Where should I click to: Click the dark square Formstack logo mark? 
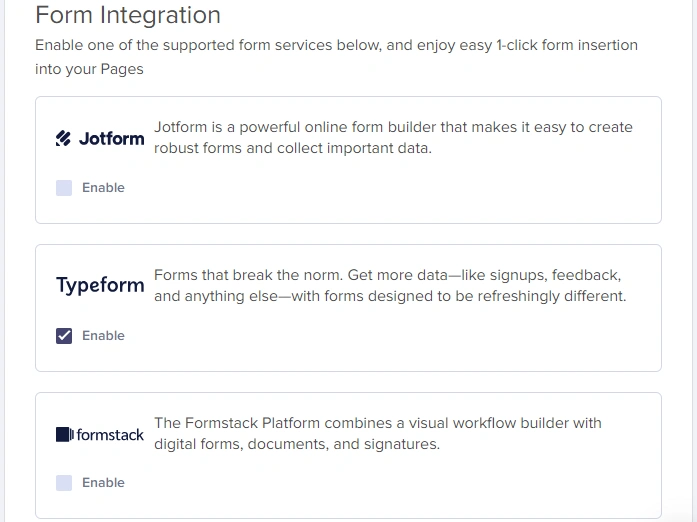(x=64, y=435)
